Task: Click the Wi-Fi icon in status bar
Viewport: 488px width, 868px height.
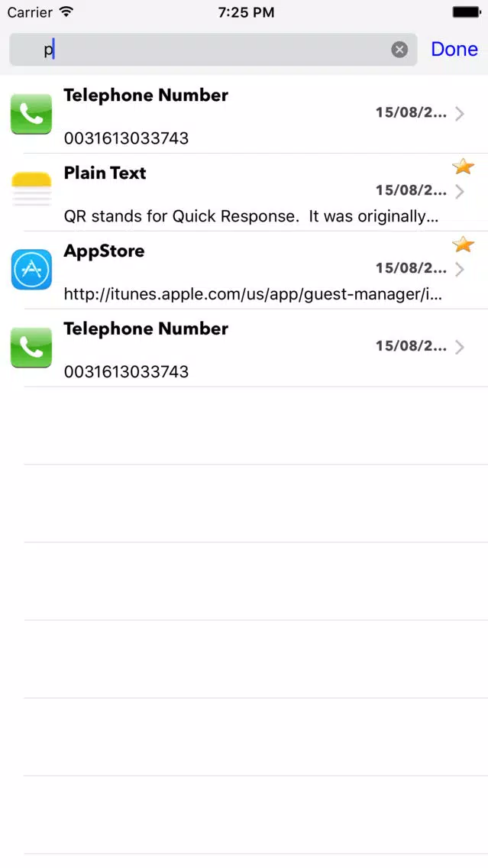Action: click(x=66, y=11)
